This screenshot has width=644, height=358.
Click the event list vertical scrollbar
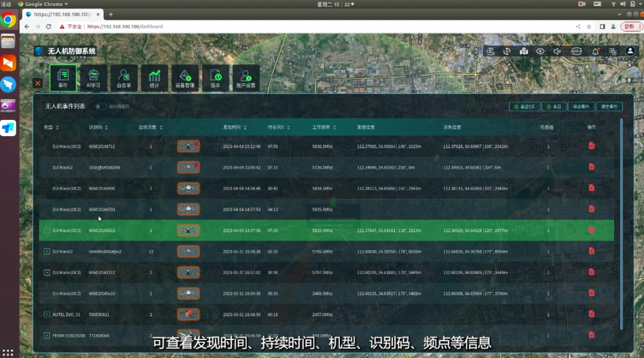(621, 221)
